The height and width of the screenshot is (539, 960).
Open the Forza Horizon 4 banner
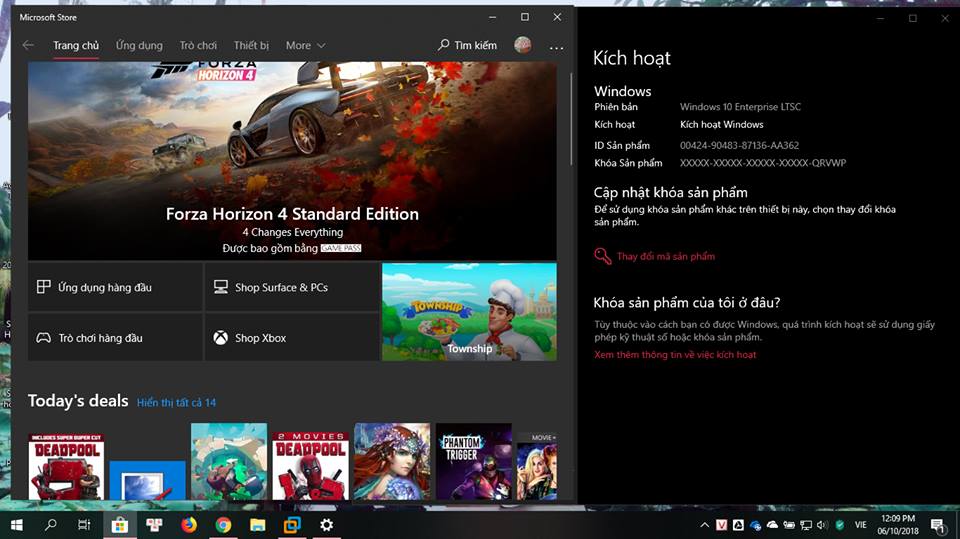(292, 160)
